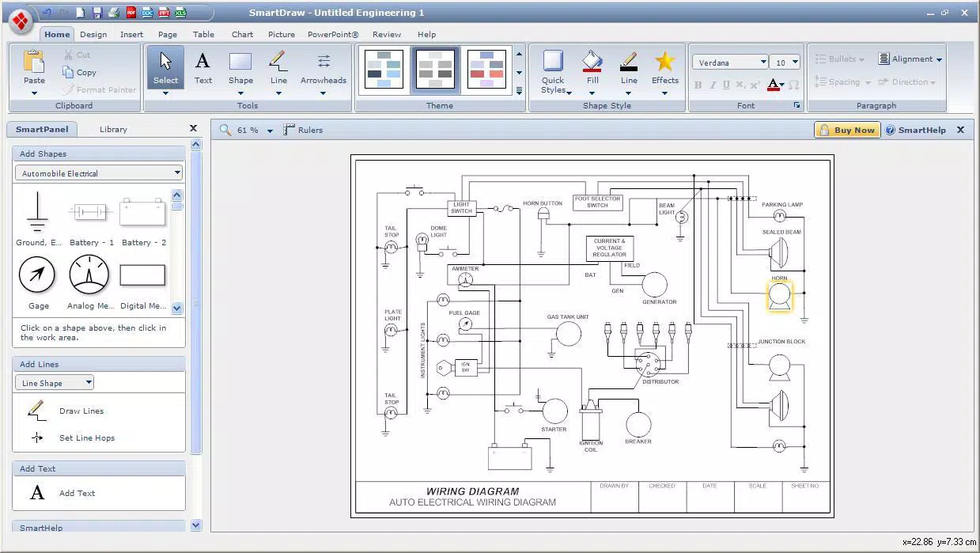Open the Arrowheads tool
The image size is (980, 553).
click(324, 66)
